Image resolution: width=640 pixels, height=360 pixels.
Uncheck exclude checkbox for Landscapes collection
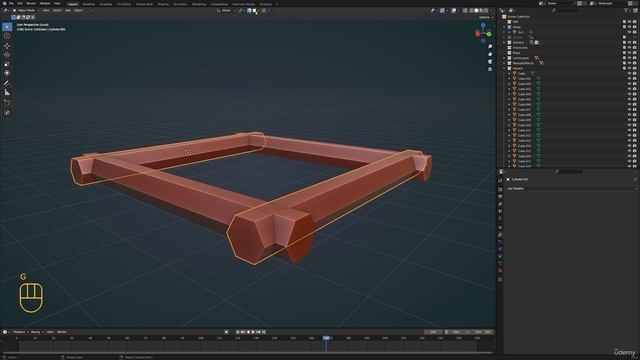click(624, 58)
